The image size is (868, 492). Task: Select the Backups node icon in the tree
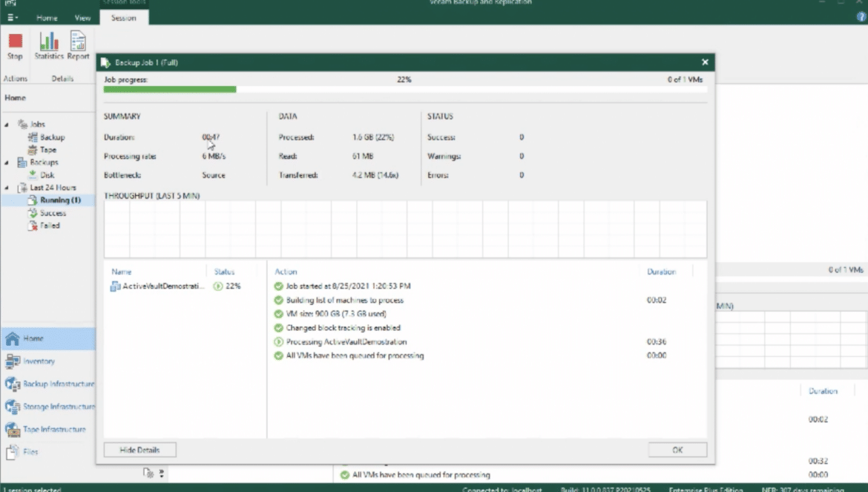22,163
